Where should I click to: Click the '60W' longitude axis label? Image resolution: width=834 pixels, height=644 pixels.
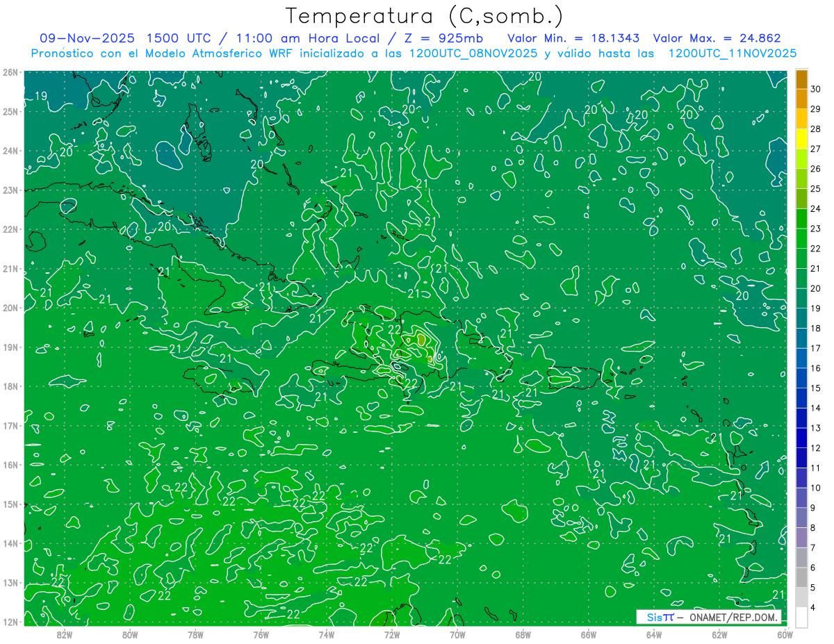coord(785,634)
